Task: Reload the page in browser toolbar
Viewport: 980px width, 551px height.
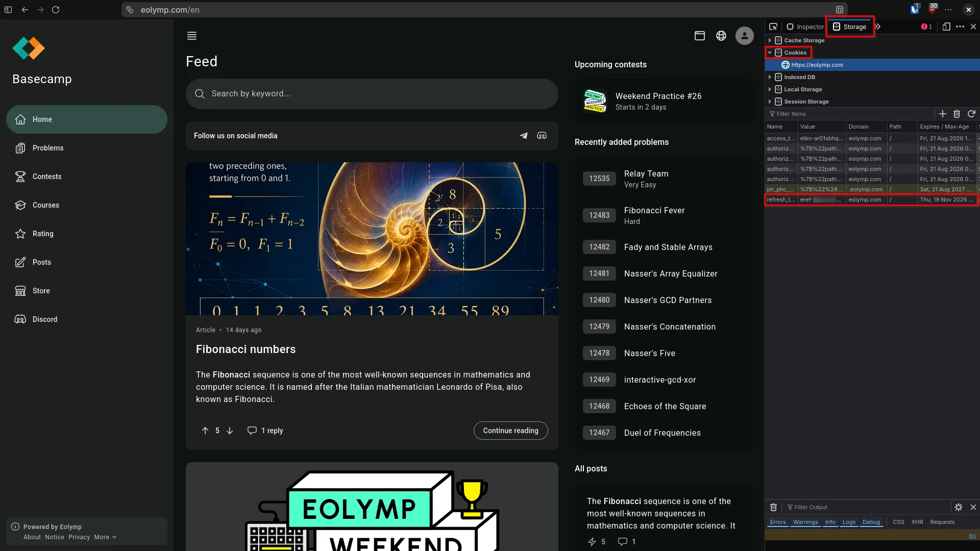Action: click(x=56, y=10)
